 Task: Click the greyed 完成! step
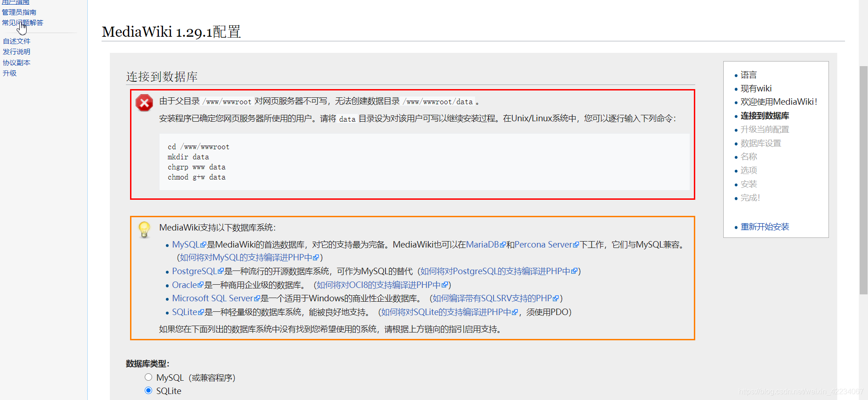click(x=750, y=198)
